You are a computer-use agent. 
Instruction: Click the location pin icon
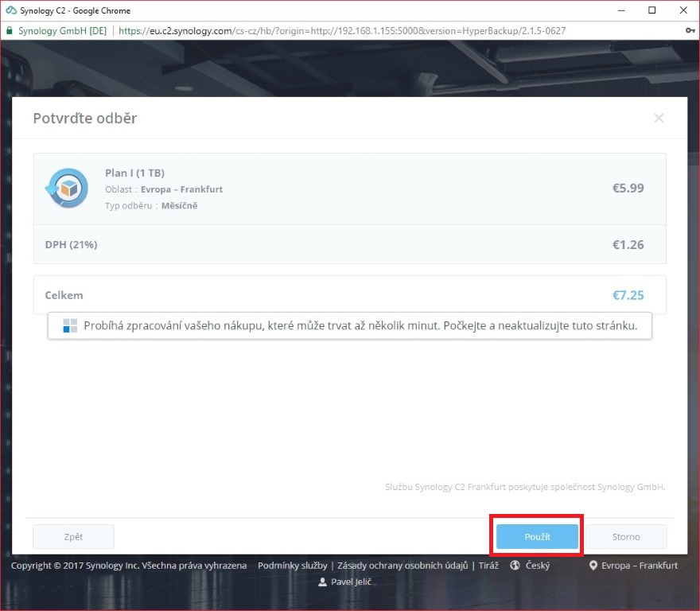(x=593, y=566)
